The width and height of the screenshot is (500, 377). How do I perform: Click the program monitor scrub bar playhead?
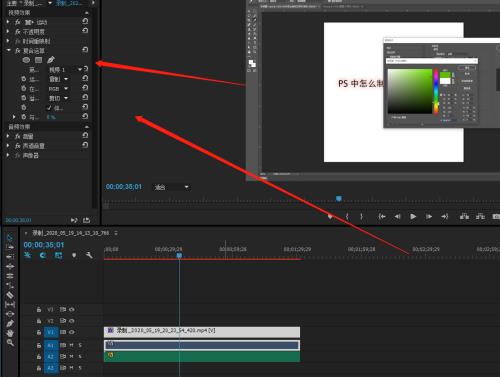[339, 199]
